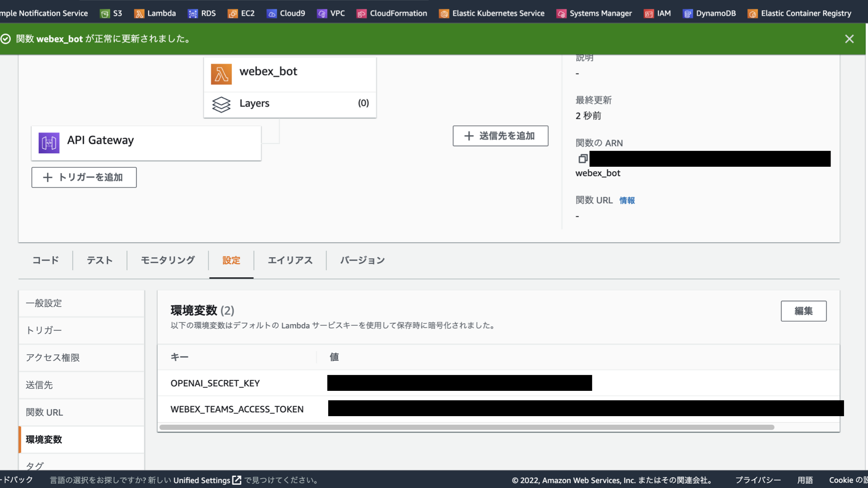Viewport: 868px width, 488px height.
Task: Open the EC2 service shortcut
Action: pyautogui.click(x=241, y=13)
